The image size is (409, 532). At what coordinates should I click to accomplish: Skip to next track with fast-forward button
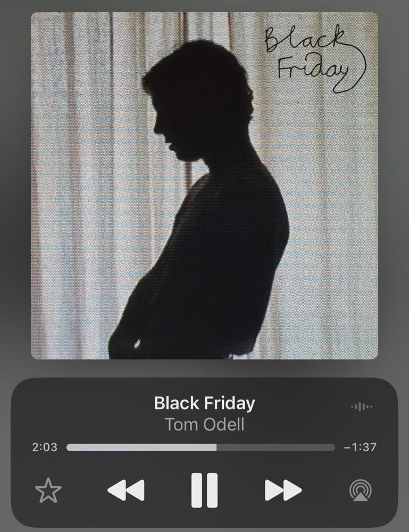pos(283,490)
